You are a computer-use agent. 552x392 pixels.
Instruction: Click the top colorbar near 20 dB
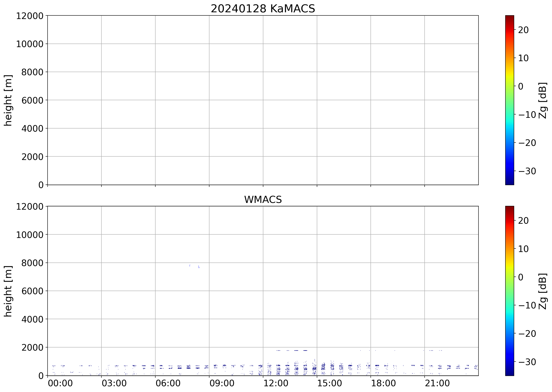pos(509,30)
